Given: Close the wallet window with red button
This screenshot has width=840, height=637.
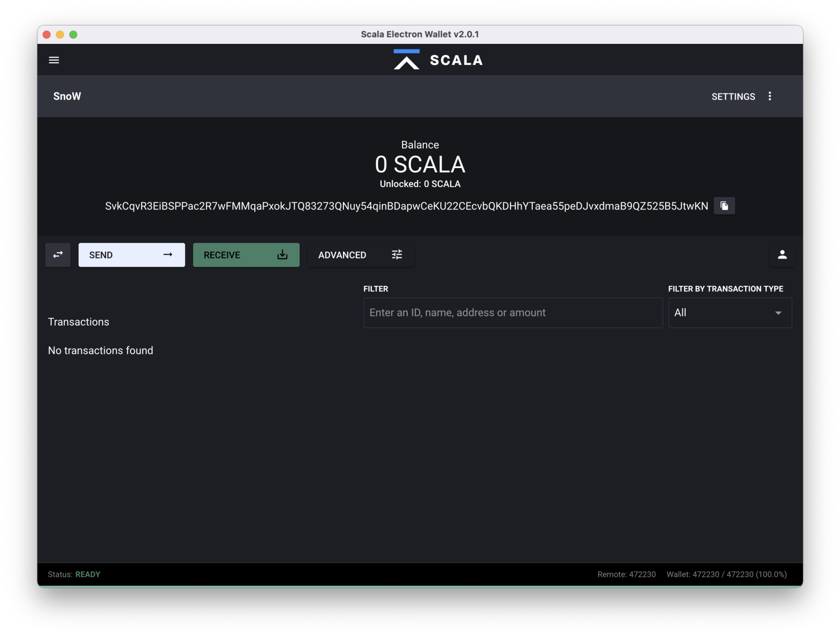Looking at the screenshot, I should pos(47,34).
